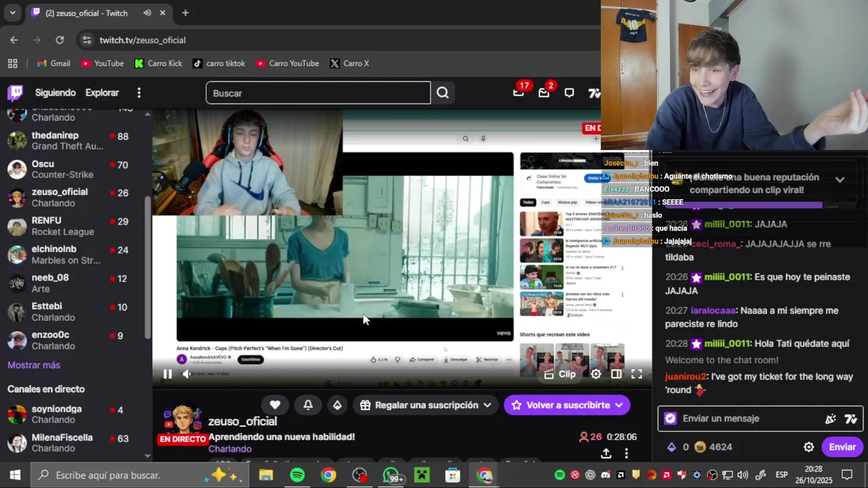
Task: Click the Twitch search magnifier button
Action: pyautogui.click(x=443, y=93)
